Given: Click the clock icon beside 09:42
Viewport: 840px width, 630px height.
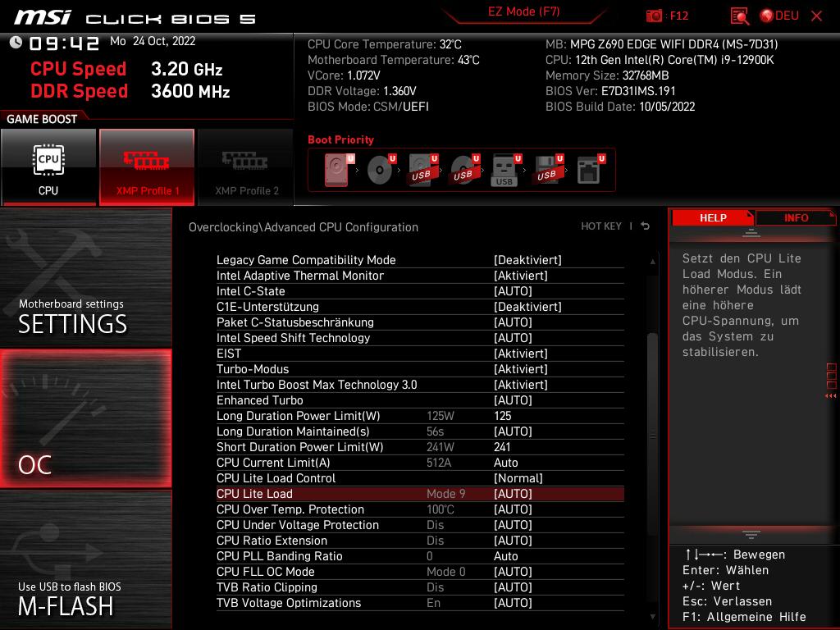Looking at the screenshot, I should click(x=16, y=42).
